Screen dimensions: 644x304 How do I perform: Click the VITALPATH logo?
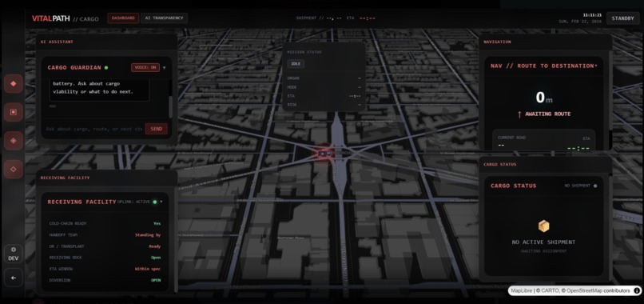51,18
